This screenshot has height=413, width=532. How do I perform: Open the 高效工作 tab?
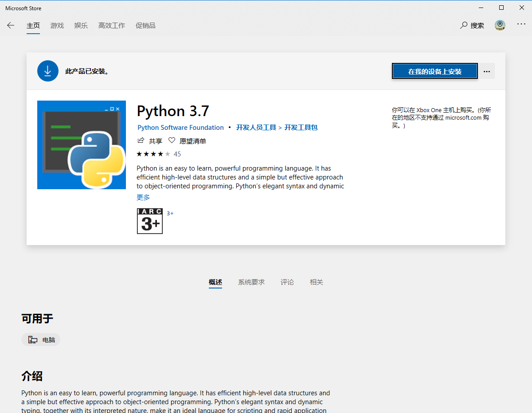[112, 26]
